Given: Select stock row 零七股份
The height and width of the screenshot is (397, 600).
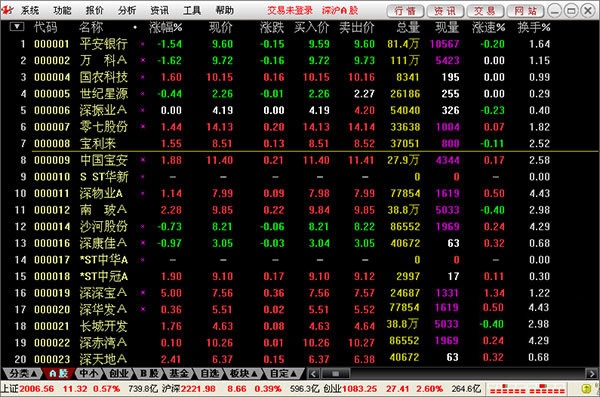Looking at the screenshot, I should tap(300, 127).
